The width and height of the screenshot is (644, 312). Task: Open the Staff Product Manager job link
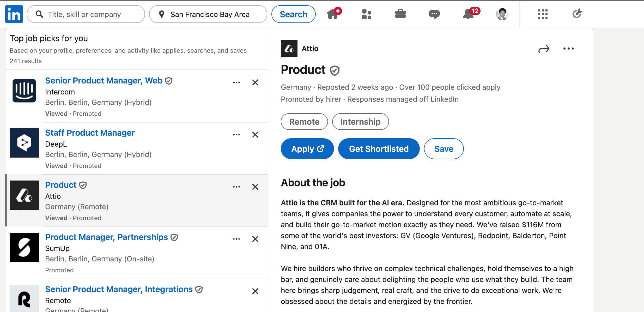coord(90,133)
